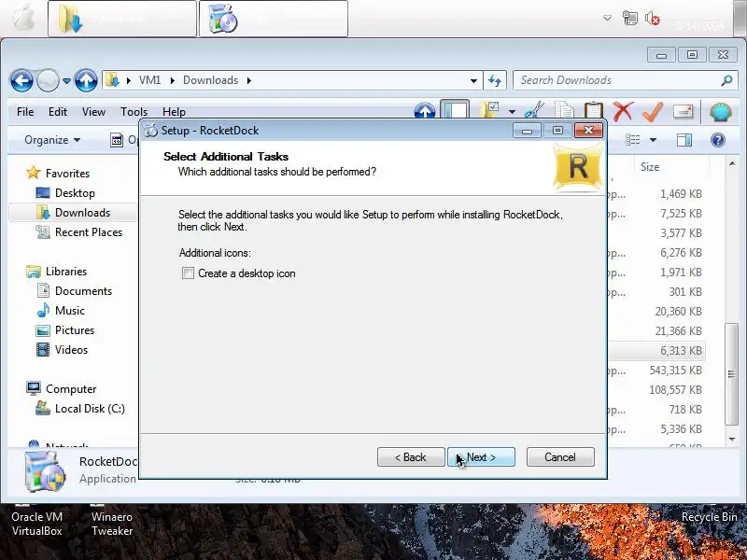
Task: Open the Help menu
Action: (174, 112)
